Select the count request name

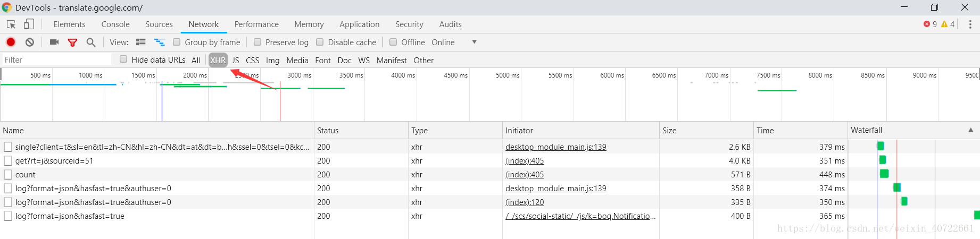[26, 175]
